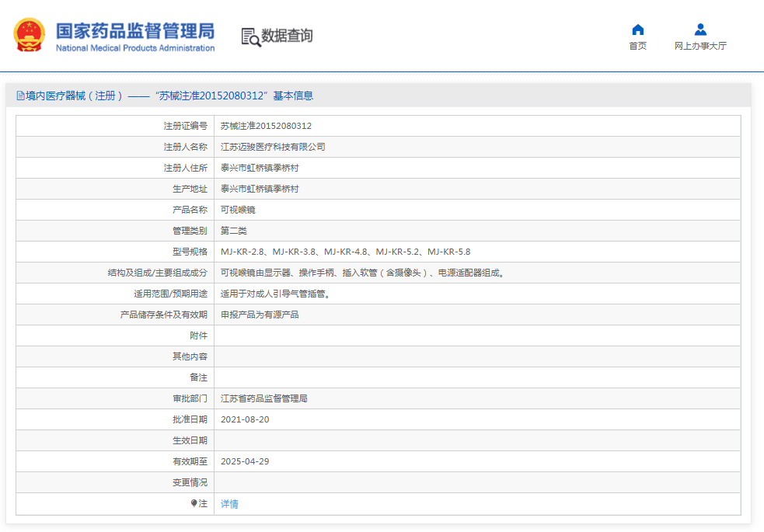
Task: Select registrant name 江苏迈骏医疗科技有限公司
Action: (273, 147)
